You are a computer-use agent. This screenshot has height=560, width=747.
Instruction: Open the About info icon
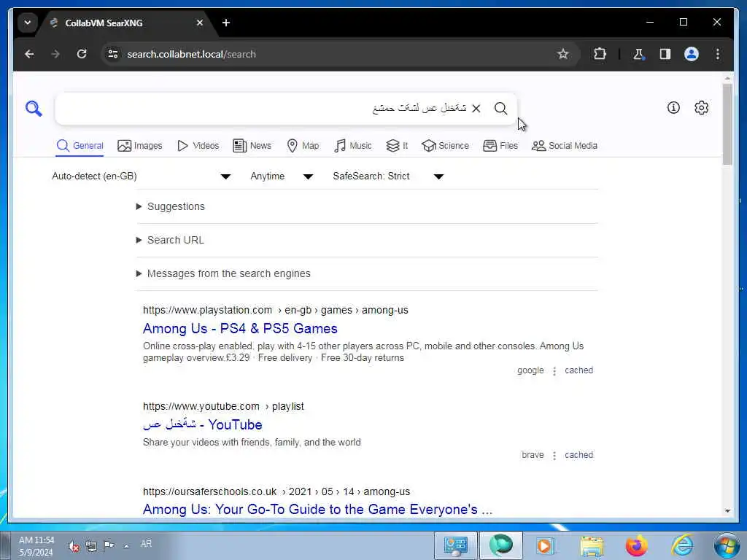[673, 108]
